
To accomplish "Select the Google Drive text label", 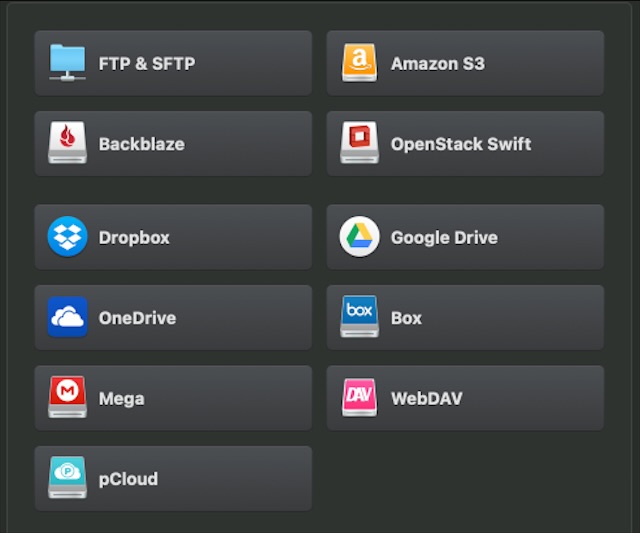I will pos(443,238).
